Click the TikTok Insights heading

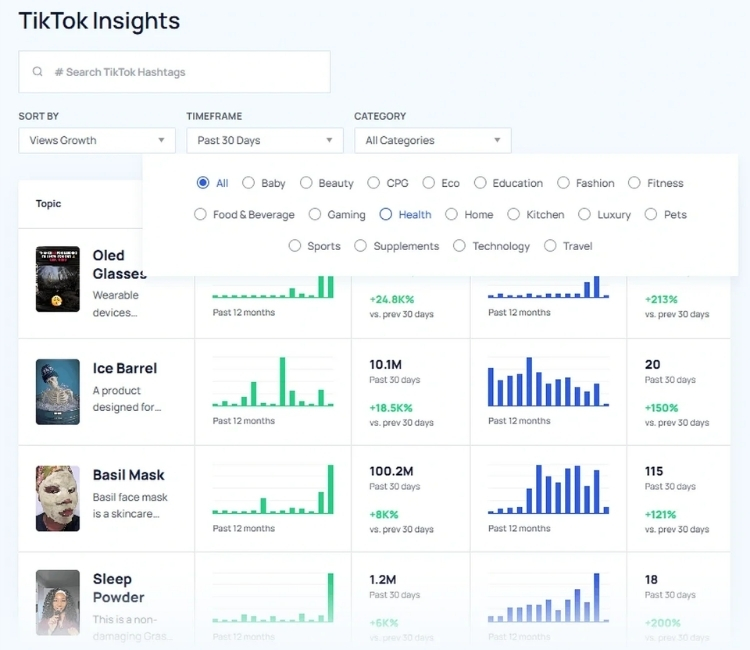(99, 21)
